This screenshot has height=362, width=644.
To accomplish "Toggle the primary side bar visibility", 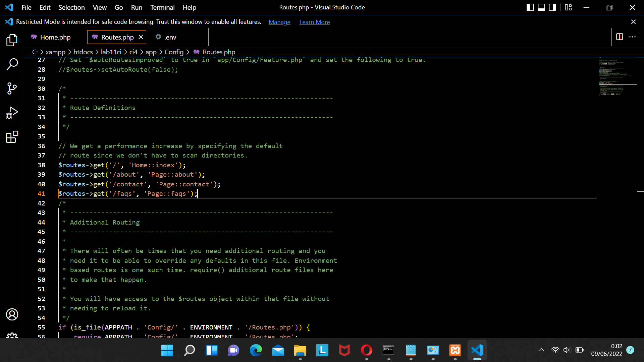I will [530, 7].
